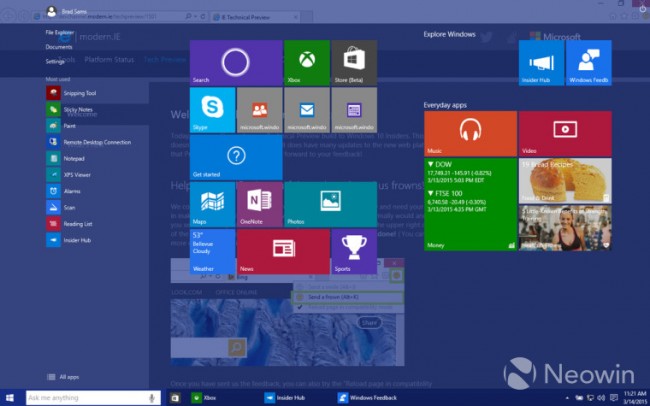Click the Brad Sams user account
650x406 pixels.
coord(66,12)
